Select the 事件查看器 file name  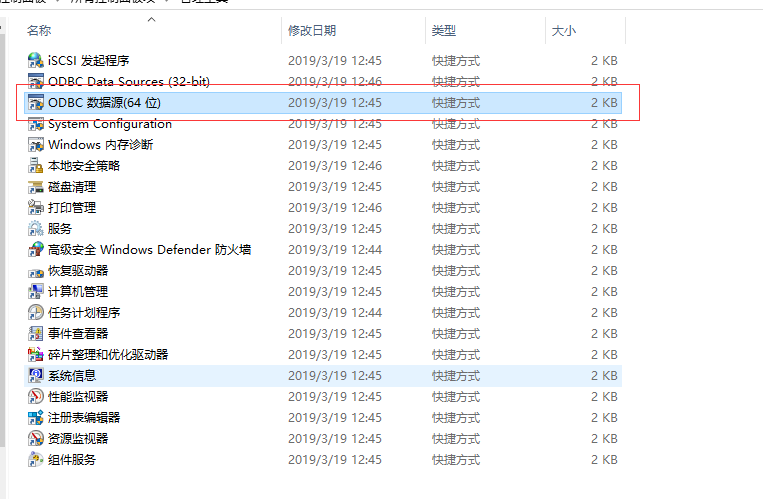click(78, 333)
